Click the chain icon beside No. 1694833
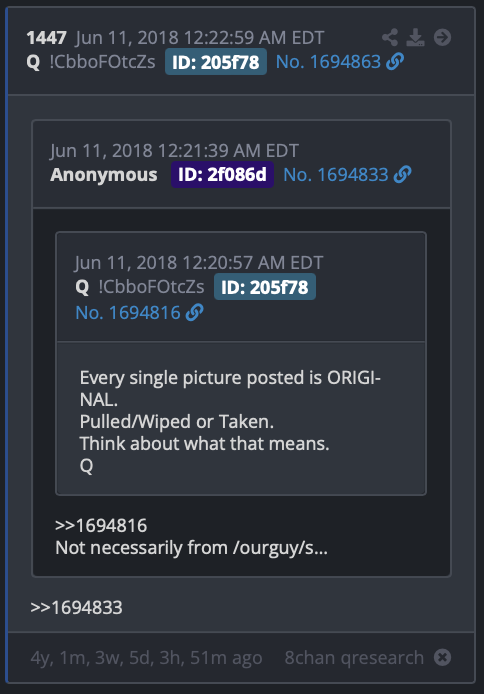 click(x=402, y=174)
